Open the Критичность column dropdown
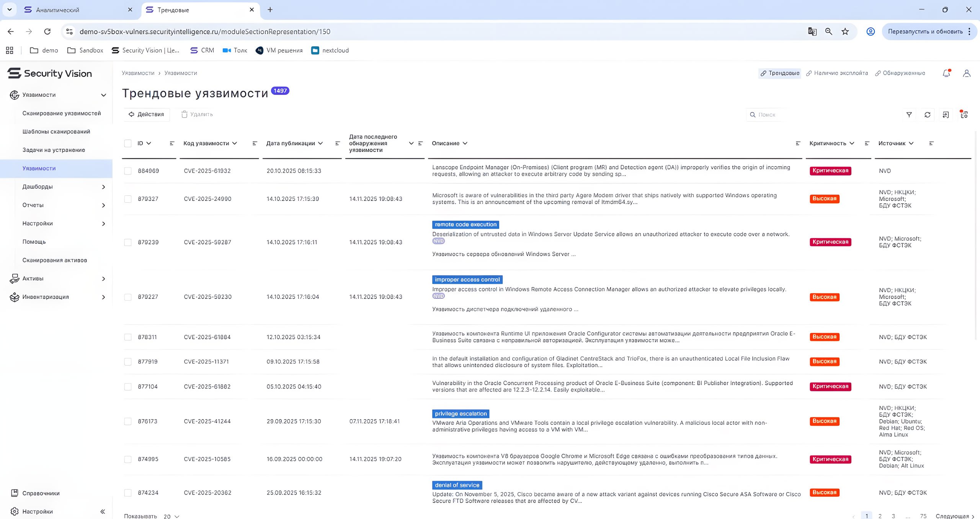 pos(852,143)
